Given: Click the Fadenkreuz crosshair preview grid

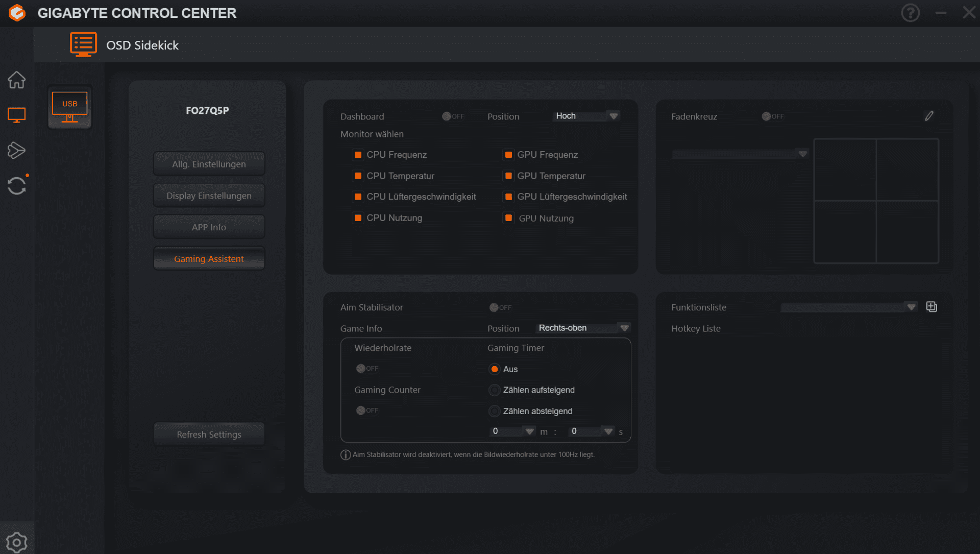Looking at the screenshot, I should coord(876,201).
